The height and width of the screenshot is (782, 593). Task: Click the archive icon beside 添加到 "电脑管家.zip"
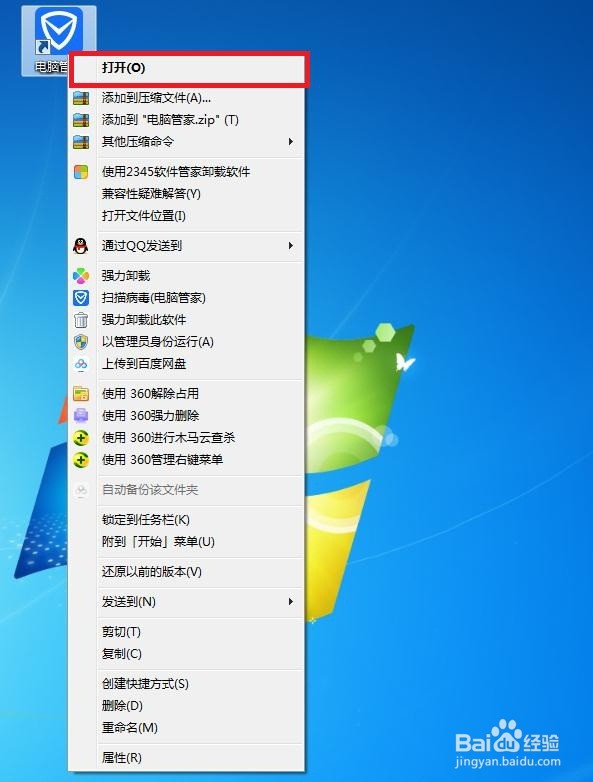pyautogui.click(x=81, y=120)
